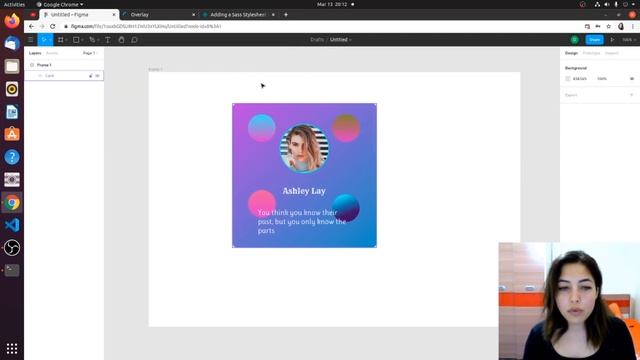Click the Ashley Lay name text
This screenshot has height=360, width=640.
coord(304,191)
